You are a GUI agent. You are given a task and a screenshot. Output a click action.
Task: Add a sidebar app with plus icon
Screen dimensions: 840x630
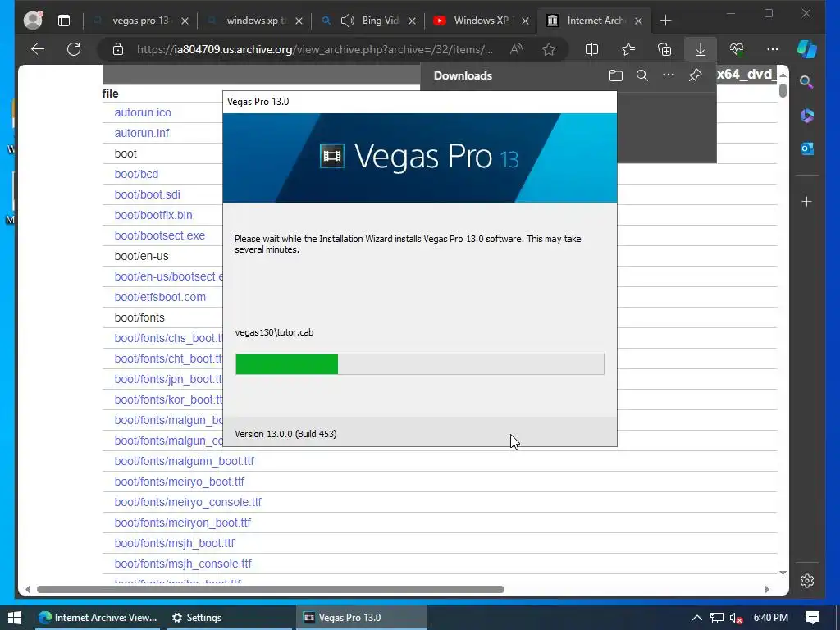pyautogui.click(x=807, y=202)
